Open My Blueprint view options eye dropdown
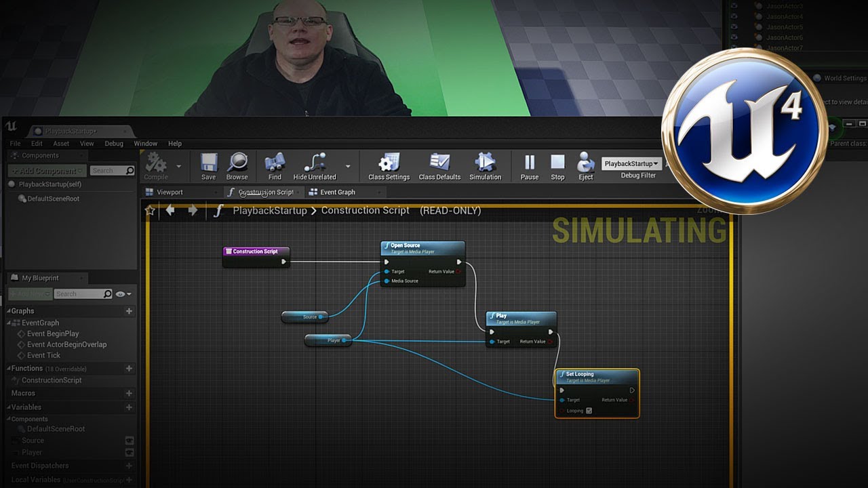This screenshot has width=868, height=488. coord(123,294)
